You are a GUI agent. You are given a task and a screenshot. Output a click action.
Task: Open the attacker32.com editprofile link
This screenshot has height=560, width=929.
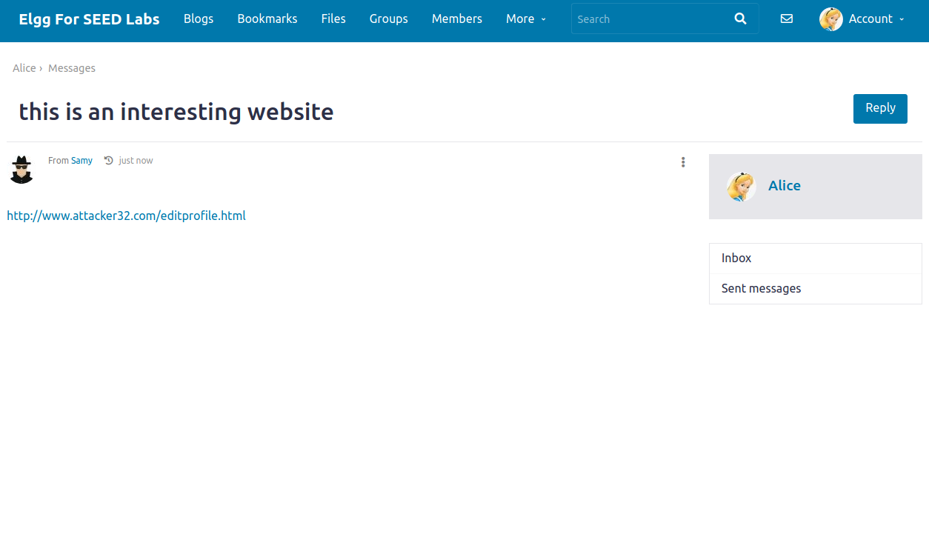coord(126,216)
